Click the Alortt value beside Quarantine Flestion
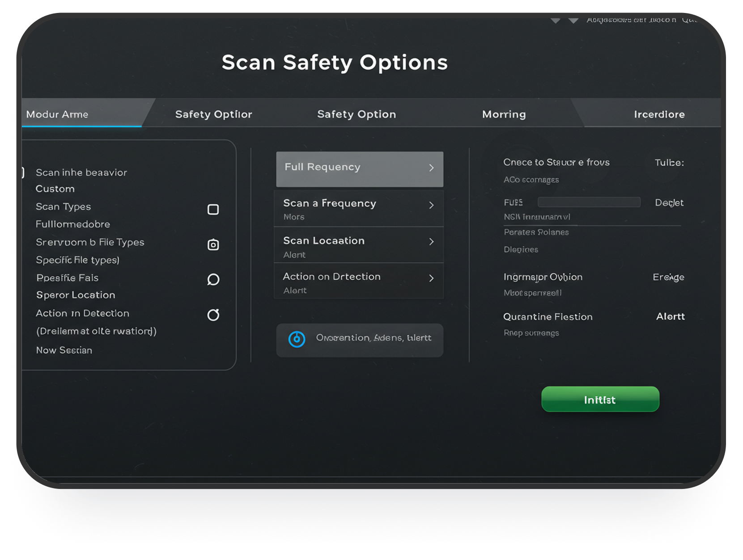This screenshot has width=743, height=560. pyautogui.click(x=671, y=316)
